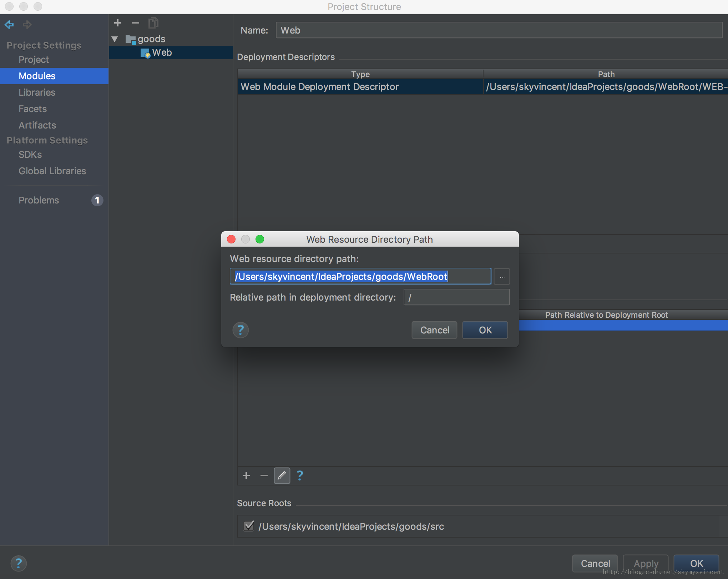This screenshot has height=579, width=728.
Task: Open the Artifacts settings section
Action: (37, 125)
